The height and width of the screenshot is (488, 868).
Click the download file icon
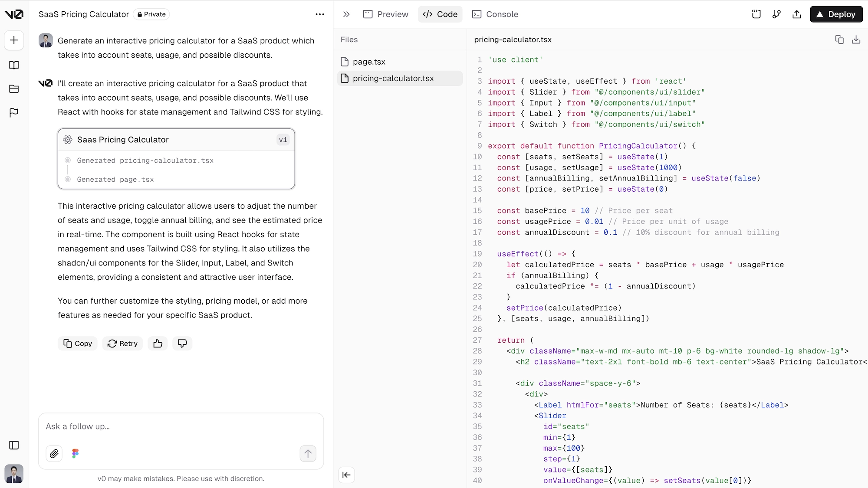pyautogui.click(x=856, y=39)
